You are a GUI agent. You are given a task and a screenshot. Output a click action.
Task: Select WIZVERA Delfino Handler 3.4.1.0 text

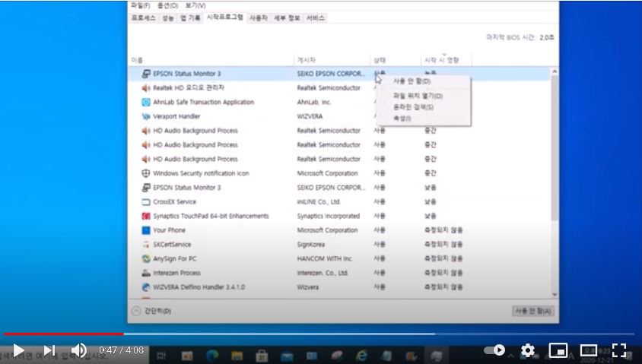pyautogui.click(x=199, y=287)
